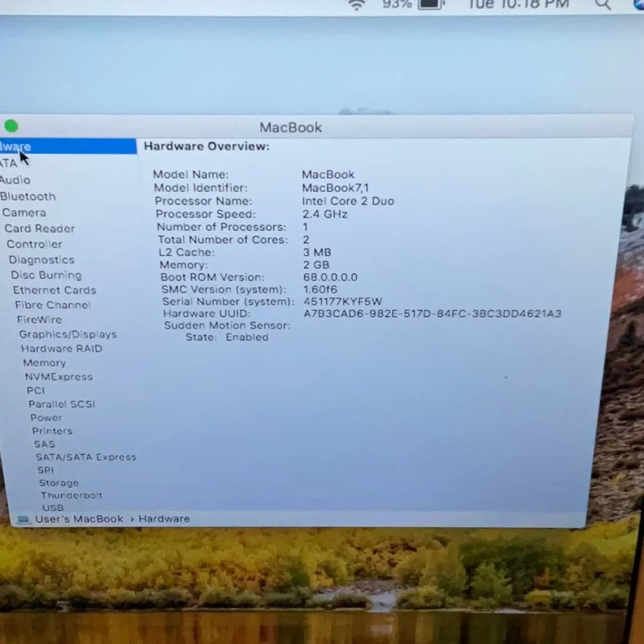Viewport: 644px width, 644px height.
Task: Select USB in the sidebar
Action: point(53,507)
